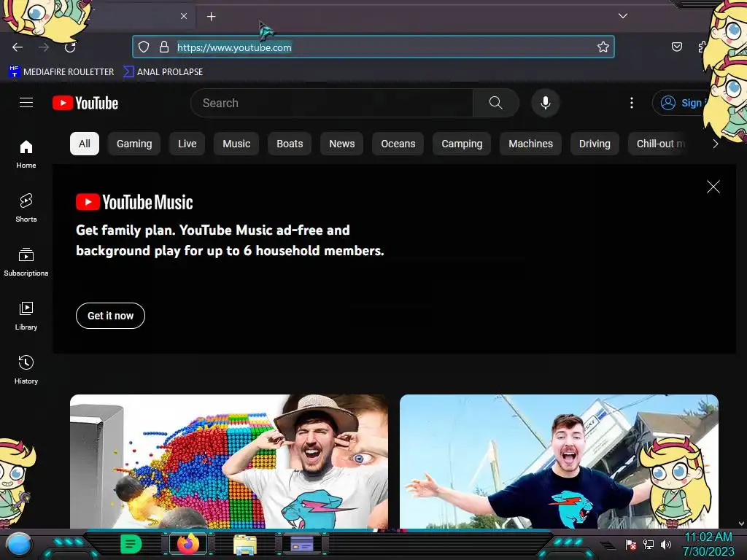
Task: Open History in the sidebar
Action: [x=26, y=370]
